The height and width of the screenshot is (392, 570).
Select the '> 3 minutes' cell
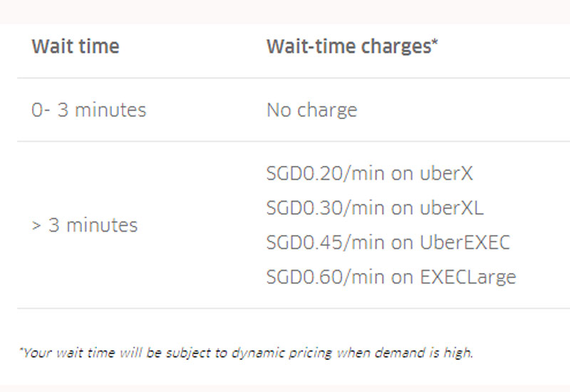85,226
